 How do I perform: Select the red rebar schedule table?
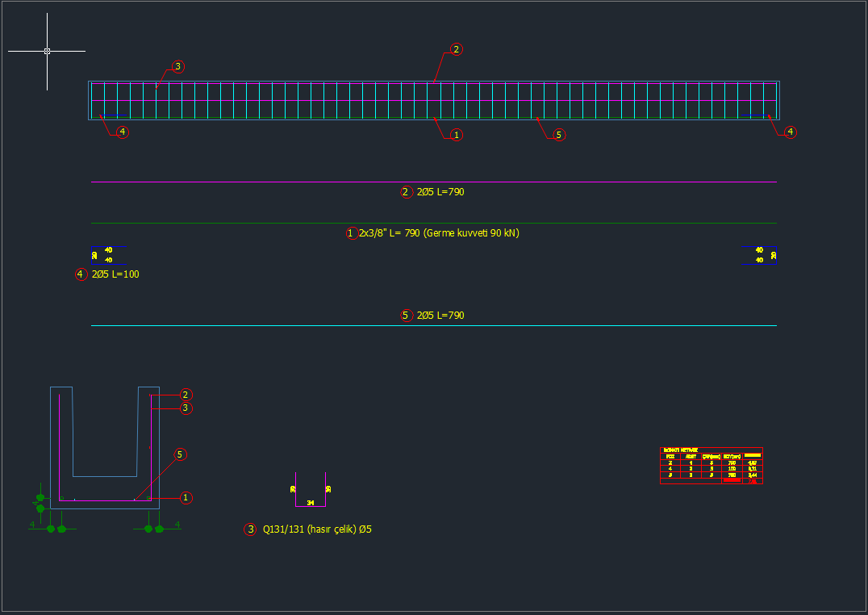coord(711,466)
